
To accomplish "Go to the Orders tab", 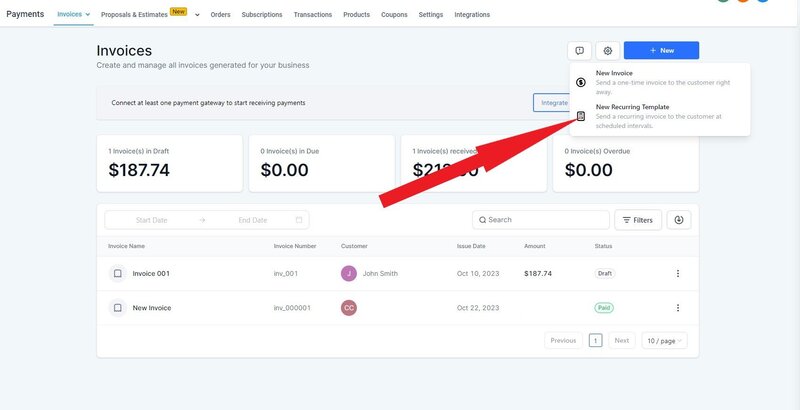I will [x=220, y=15].
